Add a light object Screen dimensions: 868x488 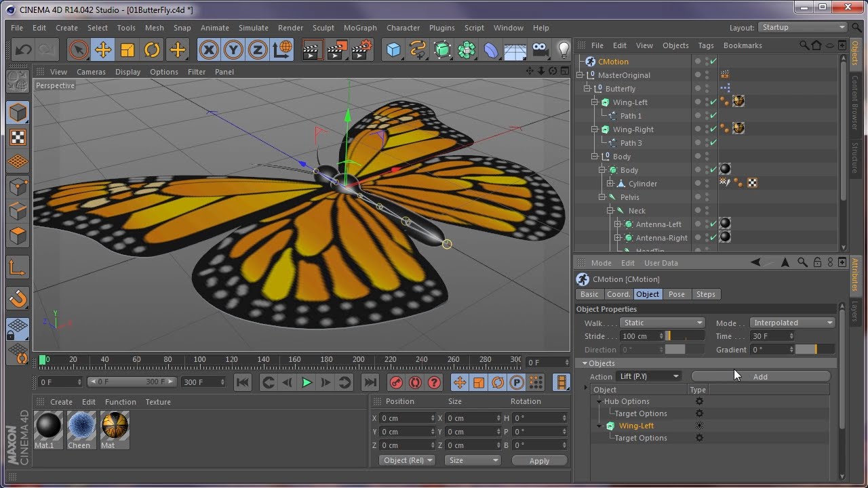563,49
